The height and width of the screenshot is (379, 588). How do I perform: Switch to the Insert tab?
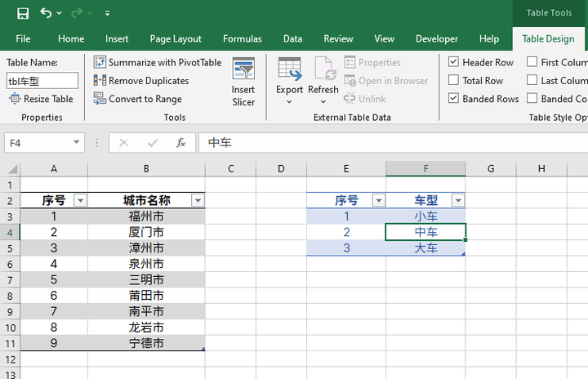117,38
